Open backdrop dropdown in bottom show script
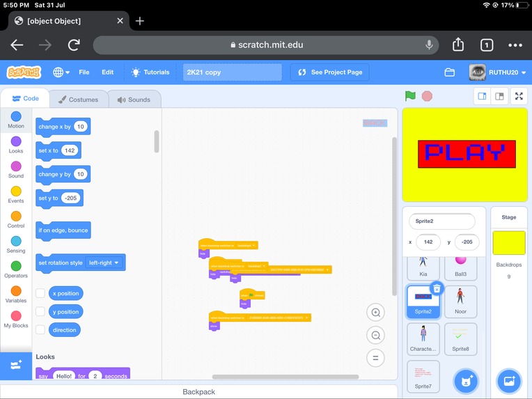 tap(278, 318)
